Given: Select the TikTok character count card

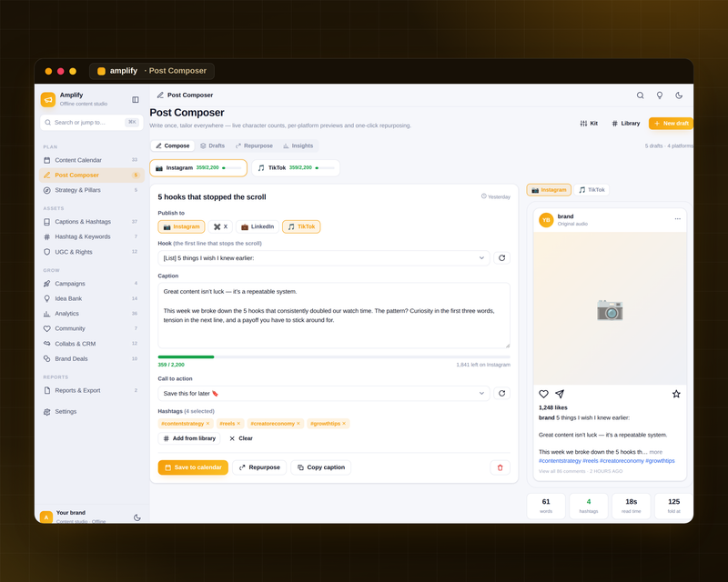Looking at the screenshot, I should (x=295, y=168).
